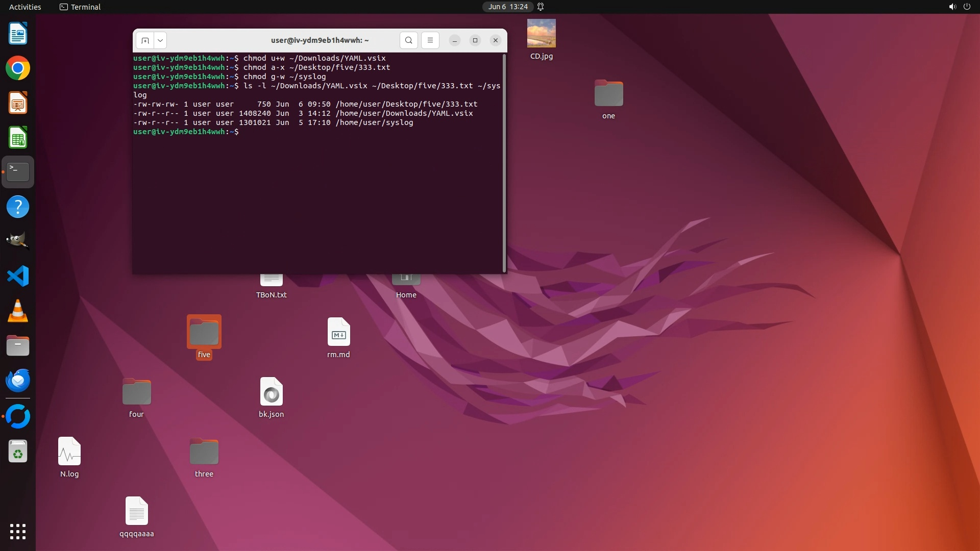Show Applications grid

click(x=18, y=531)
